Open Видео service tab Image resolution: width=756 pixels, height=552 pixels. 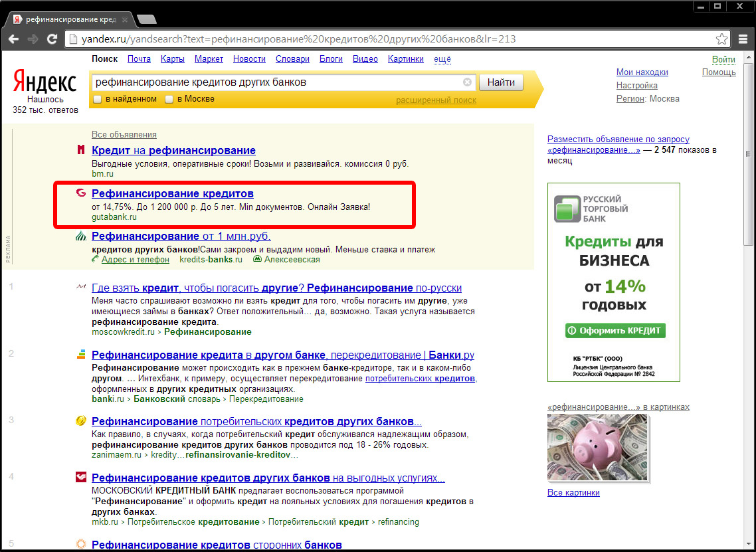pos(365,59)
